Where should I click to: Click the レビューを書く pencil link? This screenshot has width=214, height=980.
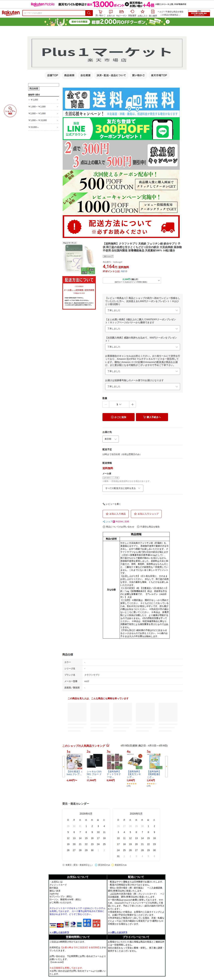111,504
